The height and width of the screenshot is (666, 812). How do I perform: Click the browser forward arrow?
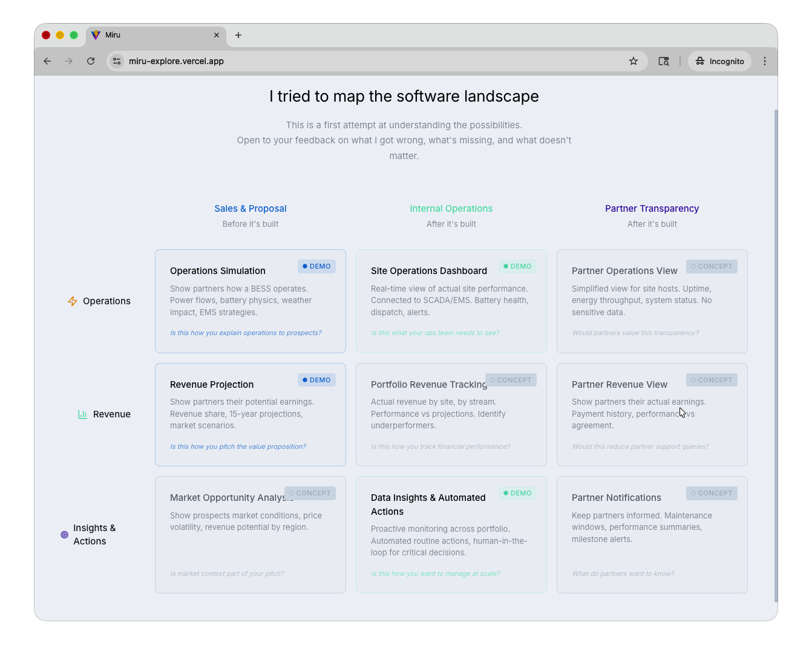(69, 61)
